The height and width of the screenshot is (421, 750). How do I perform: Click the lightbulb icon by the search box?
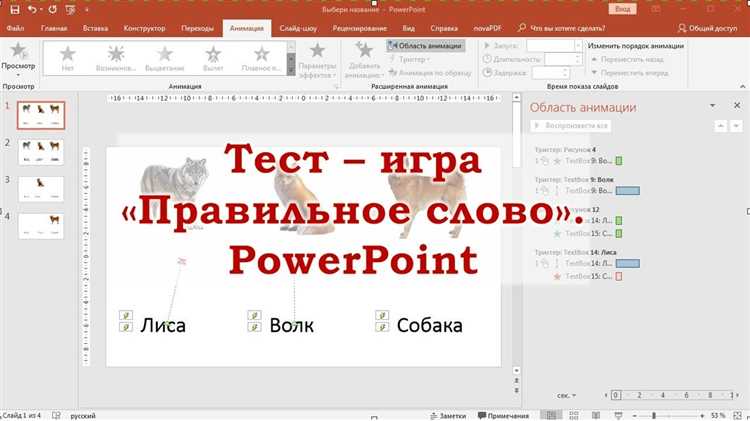coord(522,28)
